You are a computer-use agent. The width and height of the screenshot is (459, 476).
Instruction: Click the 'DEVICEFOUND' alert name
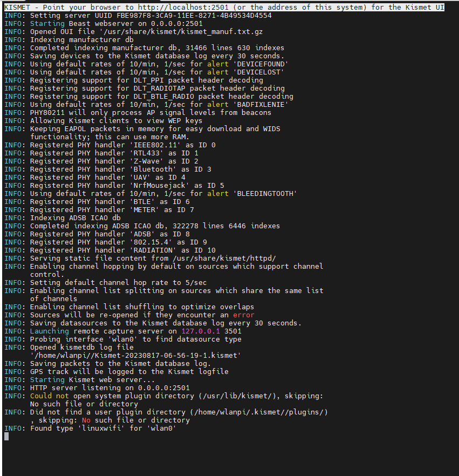261,64
